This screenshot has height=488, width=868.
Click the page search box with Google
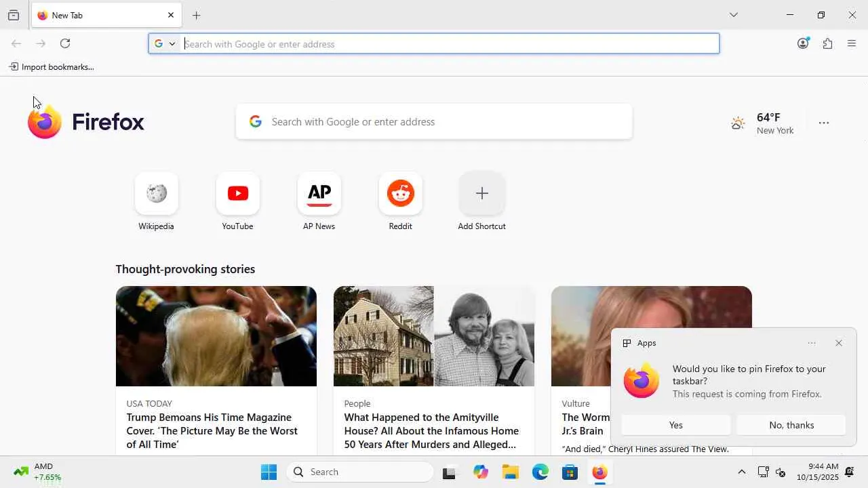[434, 122]
